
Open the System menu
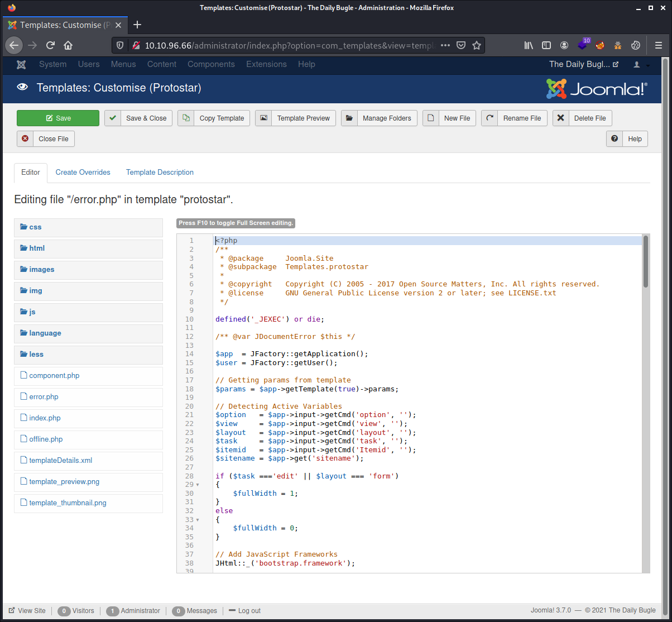[52, 64]
